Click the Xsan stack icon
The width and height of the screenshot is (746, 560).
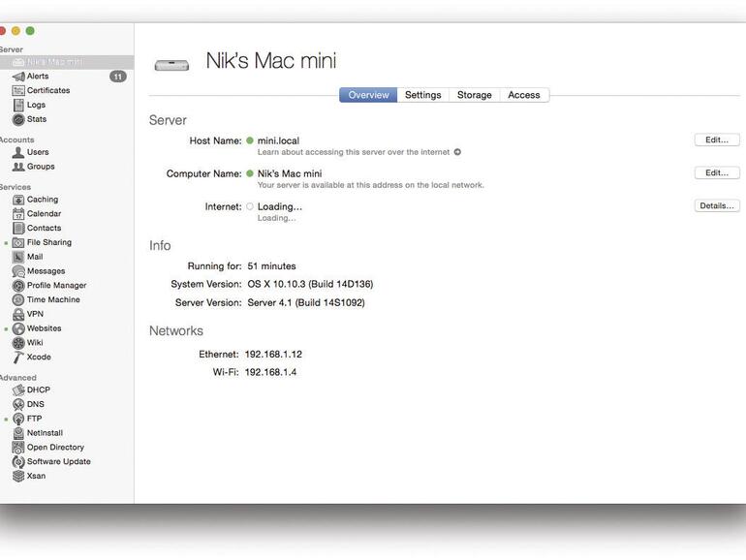[18, 476]
